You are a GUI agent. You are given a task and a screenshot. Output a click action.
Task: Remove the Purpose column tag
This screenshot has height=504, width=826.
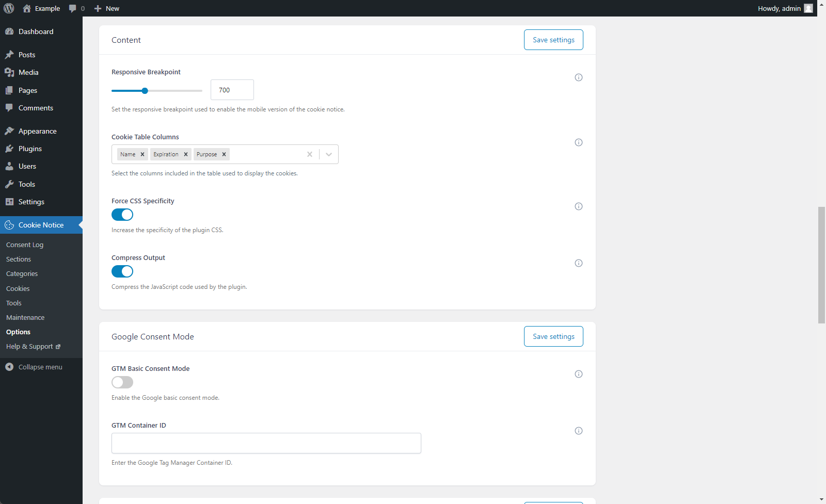point(224,154)
